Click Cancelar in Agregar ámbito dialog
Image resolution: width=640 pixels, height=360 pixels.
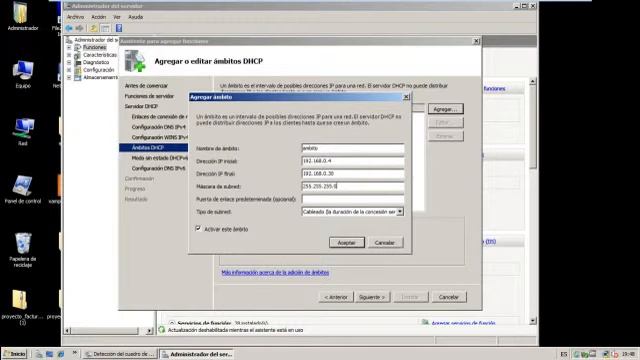pos(385,242)
